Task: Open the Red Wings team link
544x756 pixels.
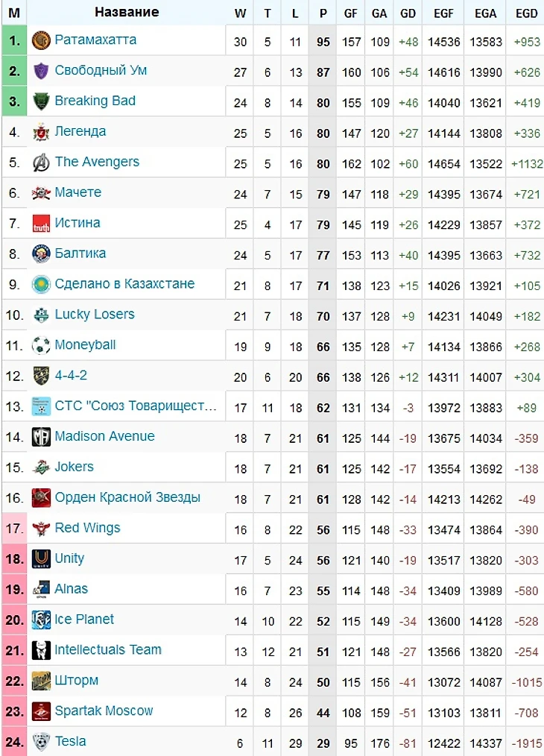Action: pyautogui.click(x=87, y=528)
